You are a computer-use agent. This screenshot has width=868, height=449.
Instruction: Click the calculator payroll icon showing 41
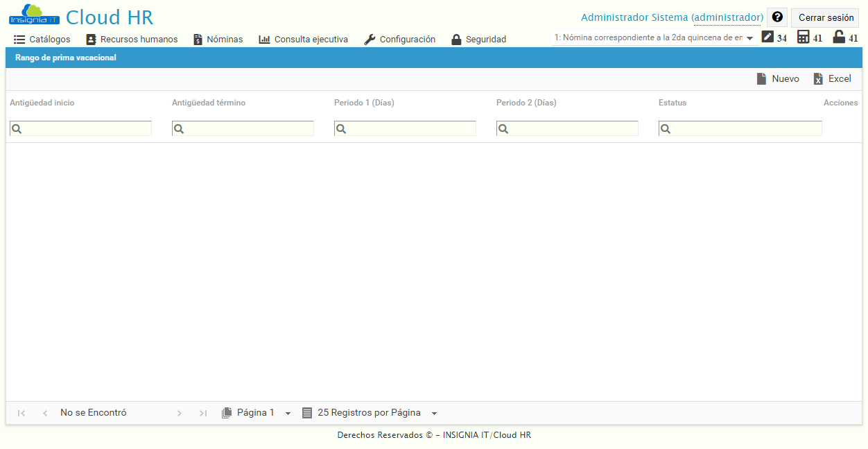coord(802,37)
